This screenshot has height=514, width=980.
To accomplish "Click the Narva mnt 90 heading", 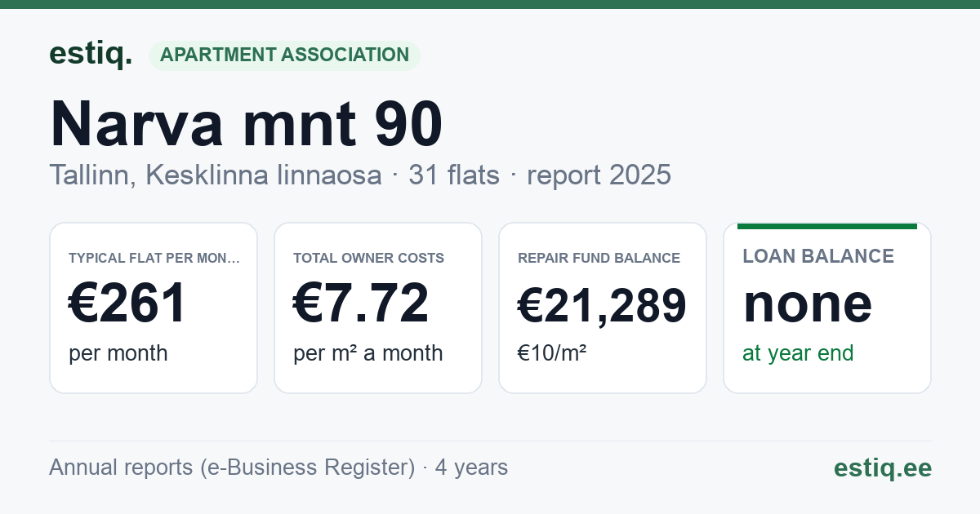I will point(246,124).
